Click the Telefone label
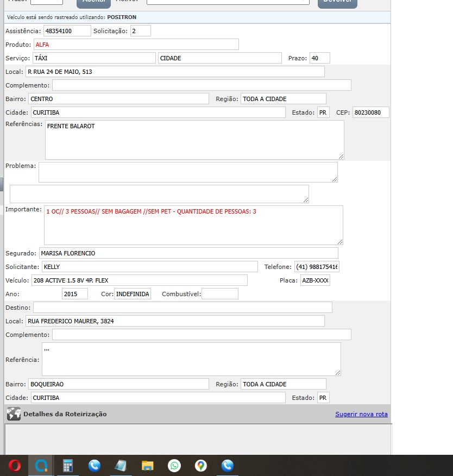This screenshot has height=476, width=453. [x=278, y=267]
